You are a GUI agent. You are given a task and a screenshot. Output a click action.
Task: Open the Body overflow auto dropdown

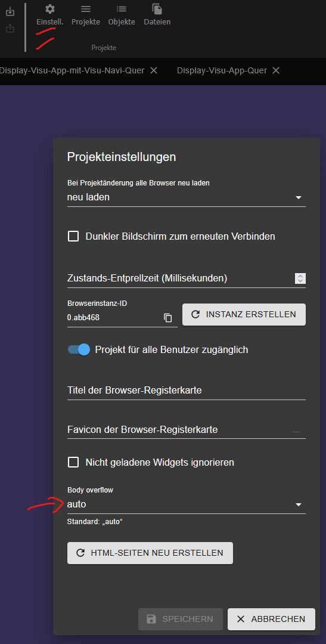(x=187, y=504)
